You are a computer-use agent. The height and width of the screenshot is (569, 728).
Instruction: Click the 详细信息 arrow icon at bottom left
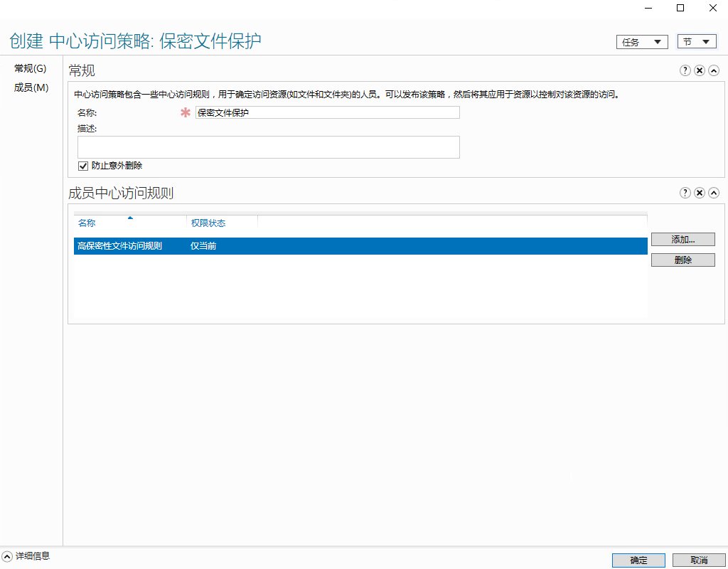coord(9,557)
